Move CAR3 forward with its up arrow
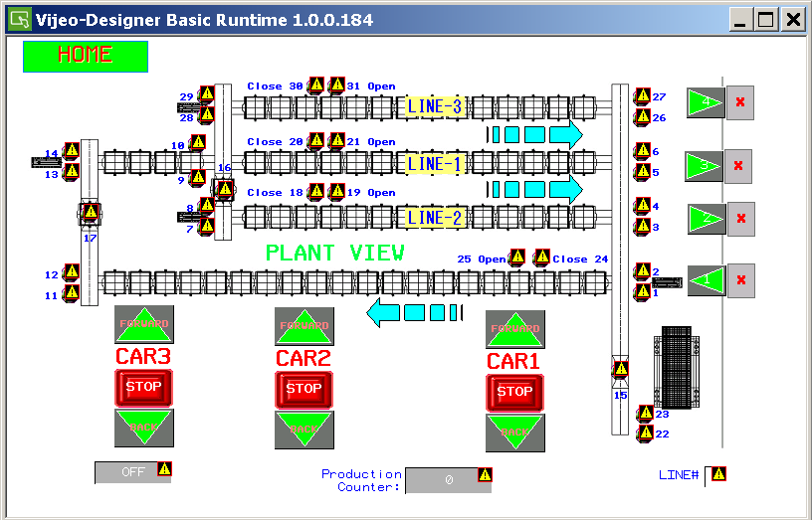Viewport: 812px width, 520px height. [144, 324]
